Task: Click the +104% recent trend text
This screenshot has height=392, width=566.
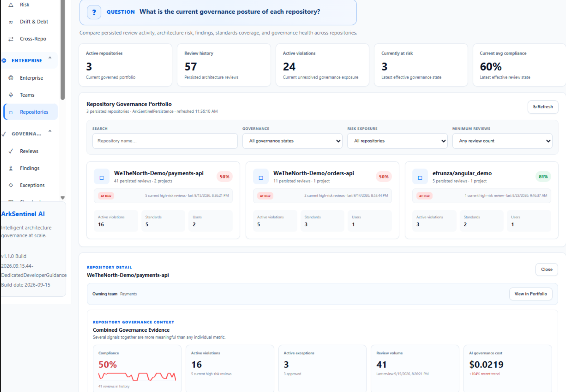Action: (x=484, y=374)
